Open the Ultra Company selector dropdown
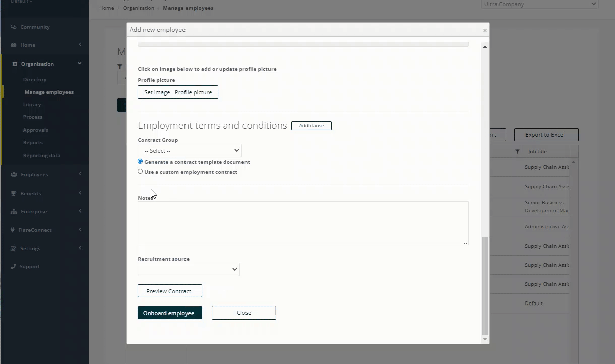Image resolution: width=615 pixels, height=364 pixels. (540, 4)
